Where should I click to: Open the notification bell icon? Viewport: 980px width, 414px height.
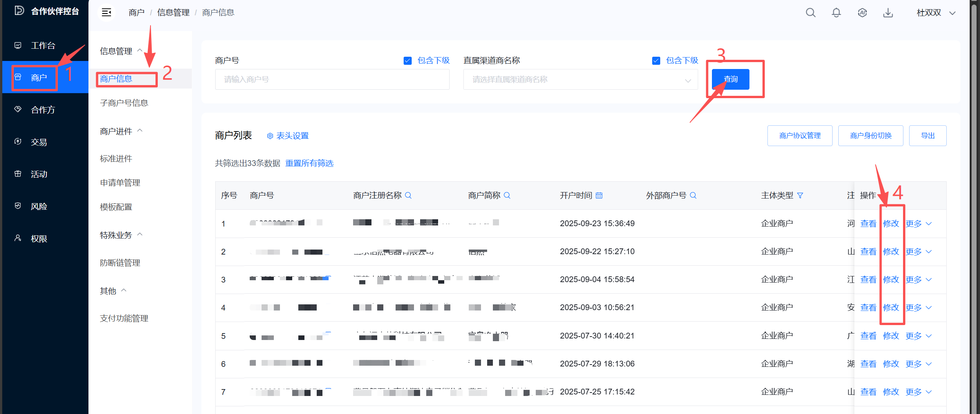pyautogui.click(x=836, y=13)
